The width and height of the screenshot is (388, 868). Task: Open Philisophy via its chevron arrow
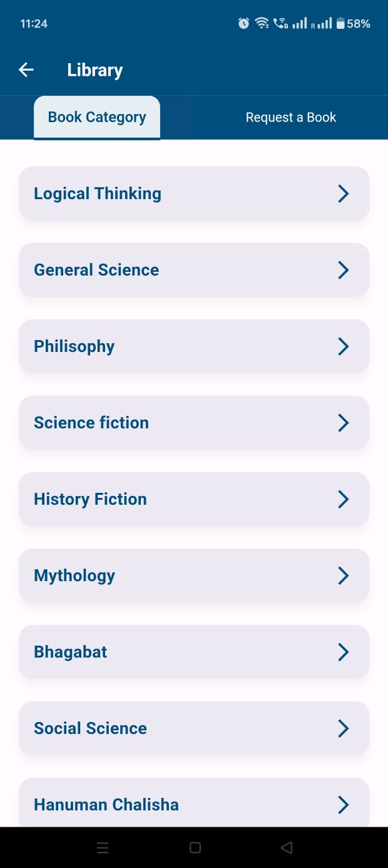343,346
